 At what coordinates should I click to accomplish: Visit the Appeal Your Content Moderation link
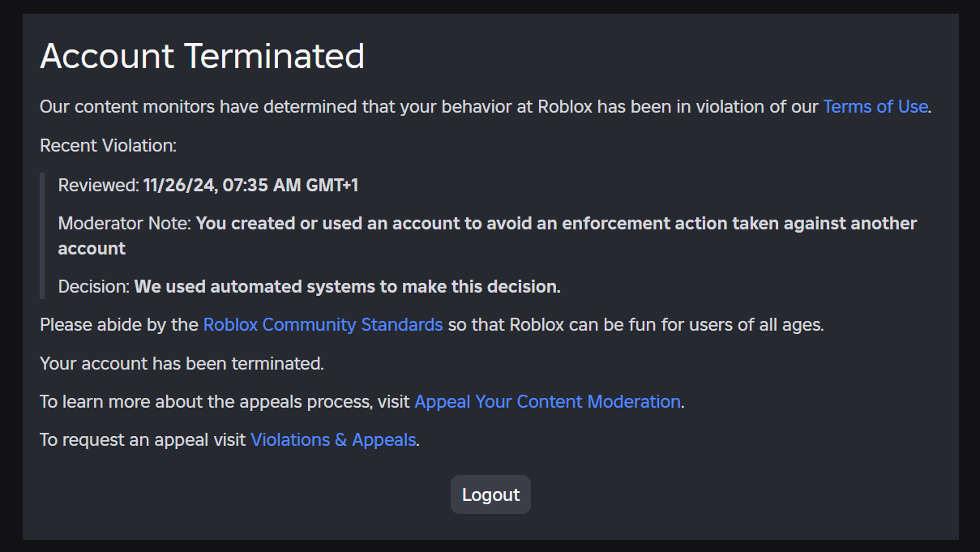pos(547,402)
